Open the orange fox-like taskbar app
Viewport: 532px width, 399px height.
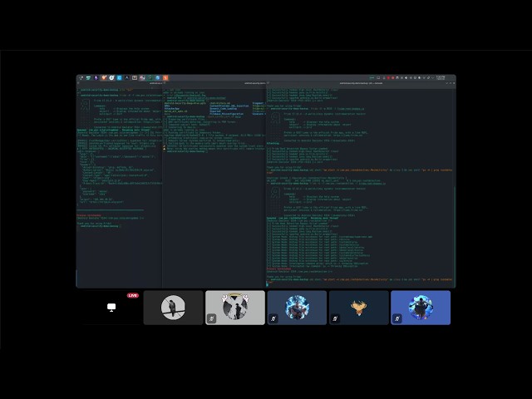coord(104,77)
